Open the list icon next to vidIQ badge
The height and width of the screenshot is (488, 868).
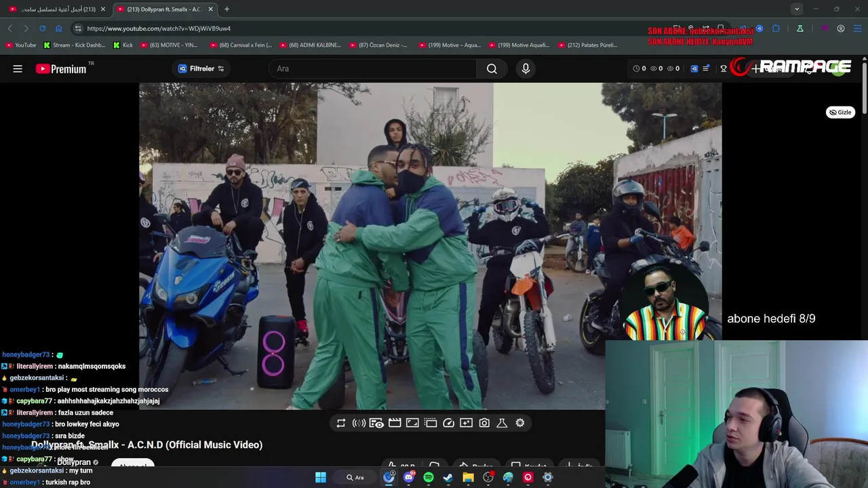(706, 68)
